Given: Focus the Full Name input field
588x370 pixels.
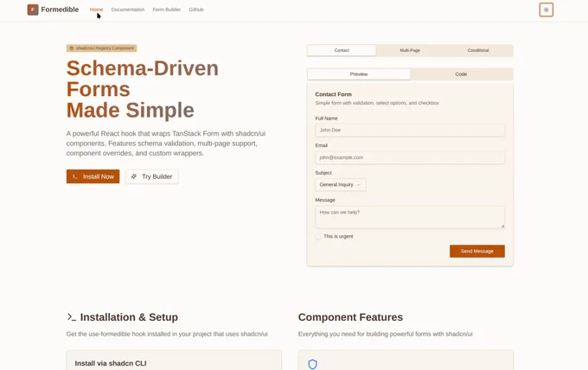Looking at the screenshot, I should (x=410, y=130).
